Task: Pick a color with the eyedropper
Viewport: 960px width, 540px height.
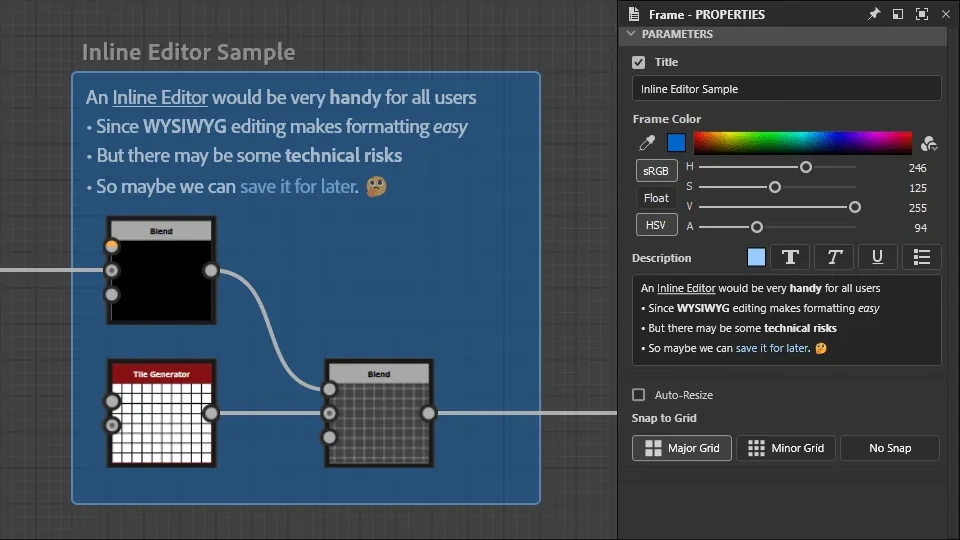Action: pos(647,143)
